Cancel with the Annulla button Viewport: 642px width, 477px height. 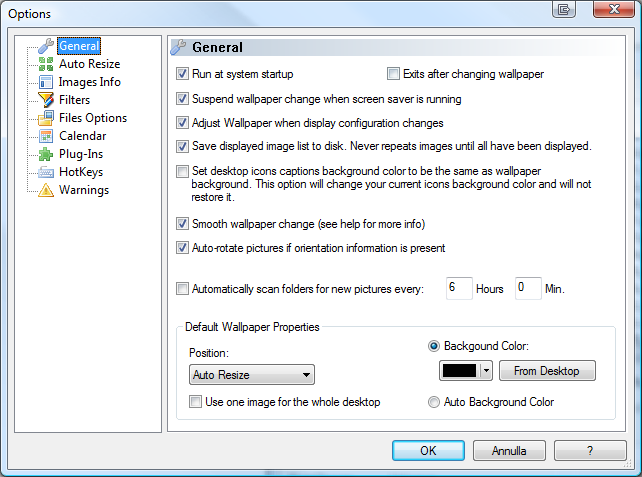509,451
